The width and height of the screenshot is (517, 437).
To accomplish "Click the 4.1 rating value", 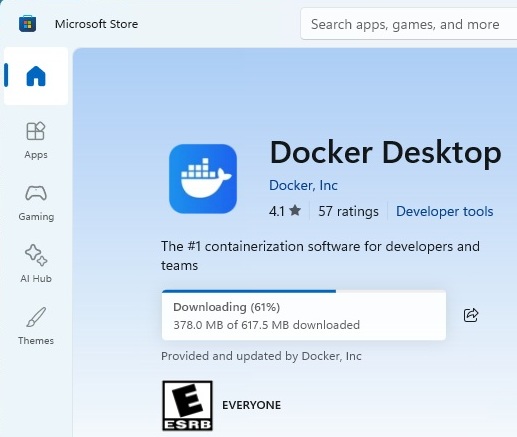I will pyautogui.click(x=277, y=211).
